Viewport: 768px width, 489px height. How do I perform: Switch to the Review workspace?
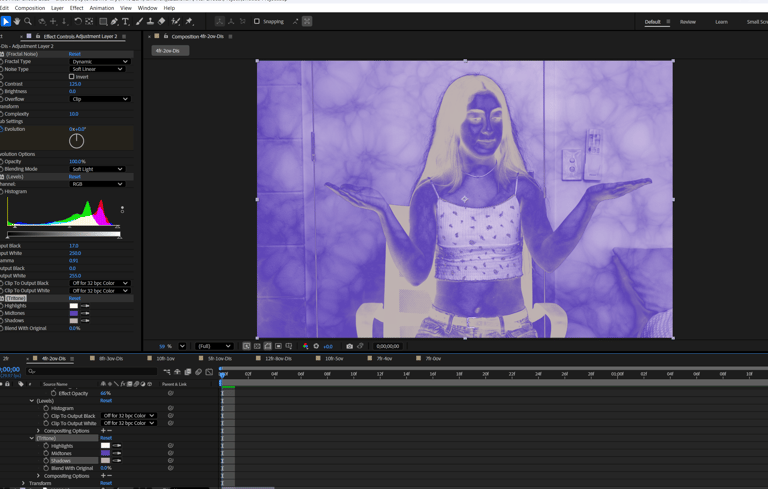point(688,22)
